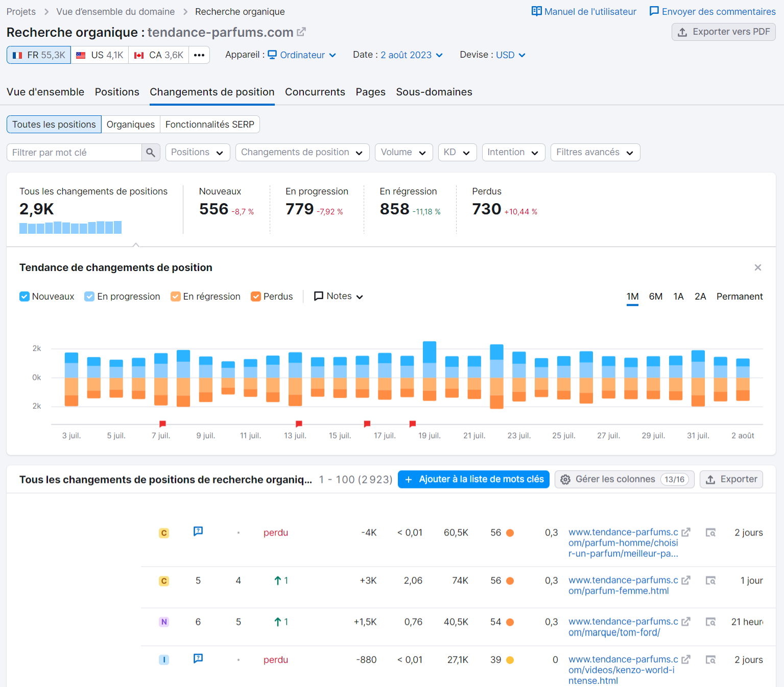Screen dimensions: 784x687
Task: Click the SERP question icon in the -880 row
Action: 198,658
